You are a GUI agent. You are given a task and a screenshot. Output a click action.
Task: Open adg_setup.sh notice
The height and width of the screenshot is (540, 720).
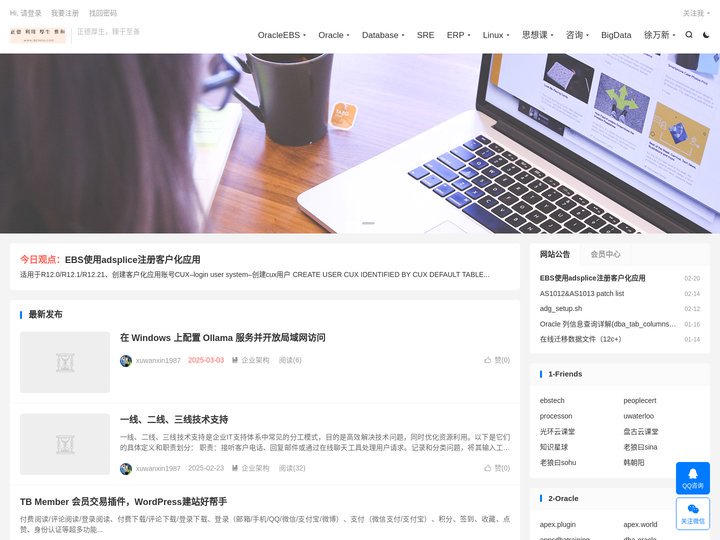point(561,309)
